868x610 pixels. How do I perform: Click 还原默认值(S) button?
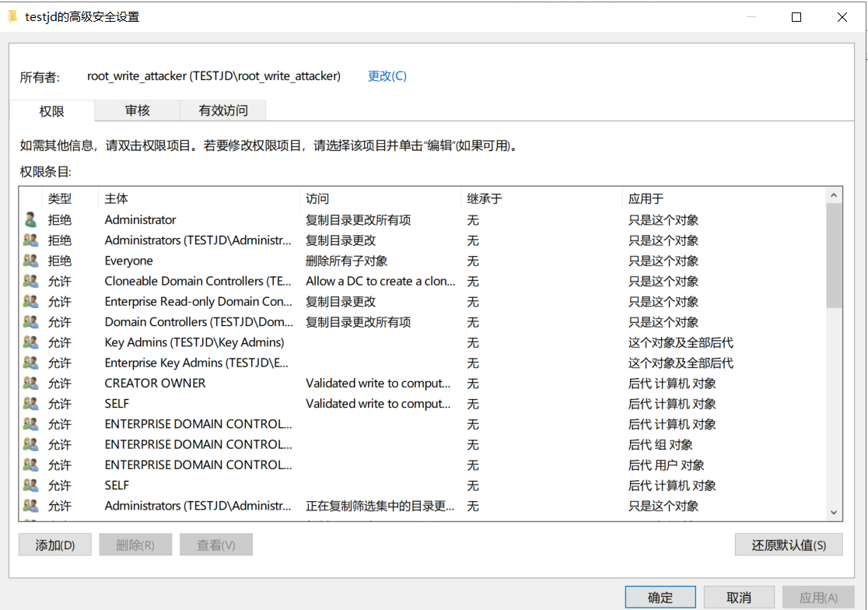tap(789, 545)
